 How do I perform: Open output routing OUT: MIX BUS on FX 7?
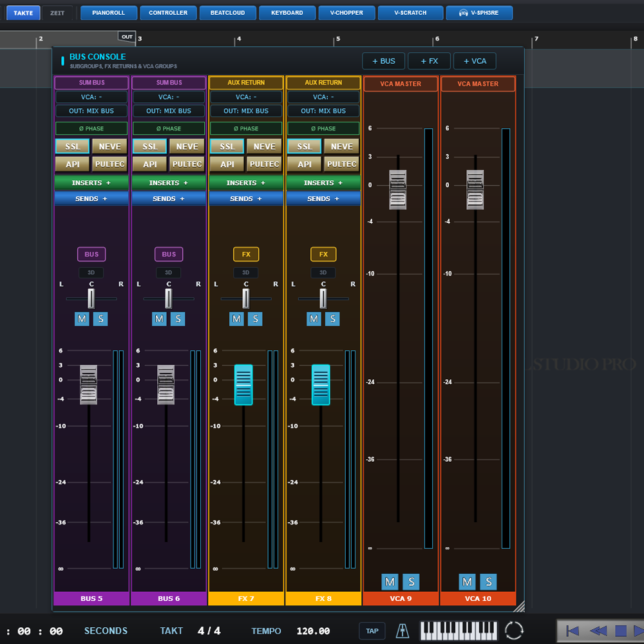246,111
